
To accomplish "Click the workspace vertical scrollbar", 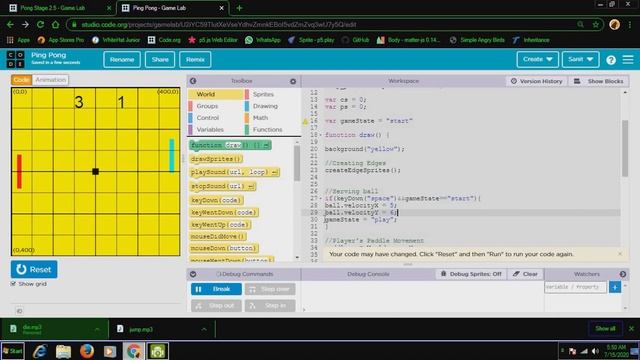I will [625, 149].
